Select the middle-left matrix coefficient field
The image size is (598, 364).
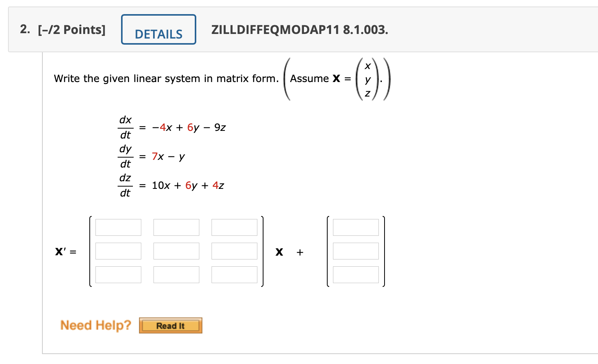(x=118, y=251)
